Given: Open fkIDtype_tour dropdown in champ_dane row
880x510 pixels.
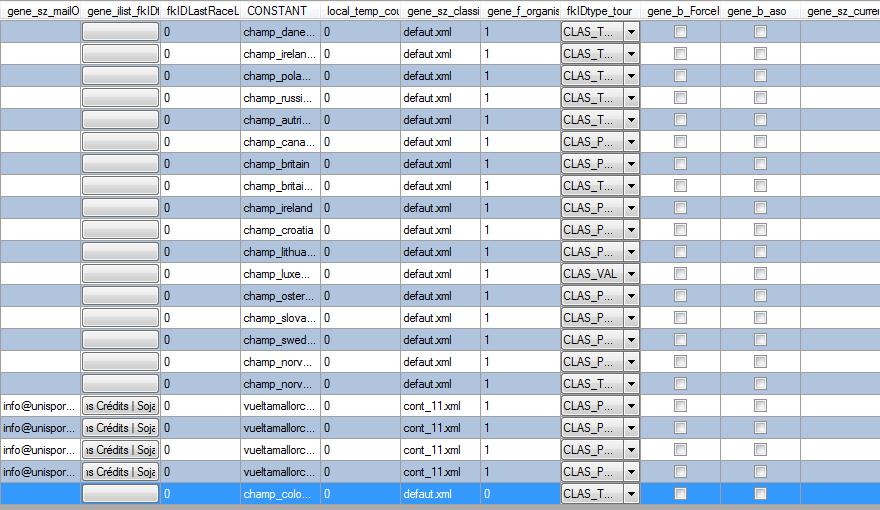Looking at the screenshot, I should coord(631,32).
